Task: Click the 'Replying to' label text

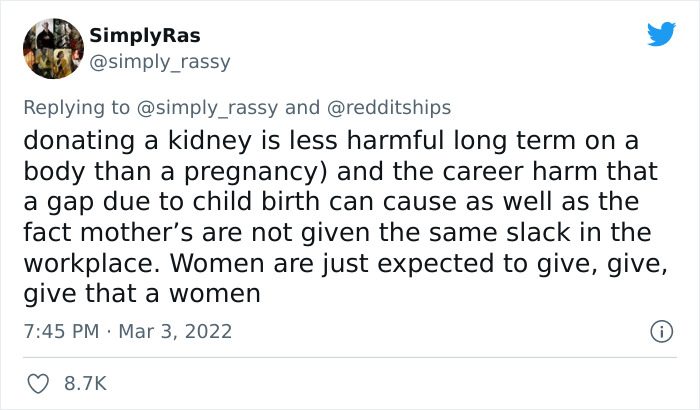Action: [x=75, y=107]
